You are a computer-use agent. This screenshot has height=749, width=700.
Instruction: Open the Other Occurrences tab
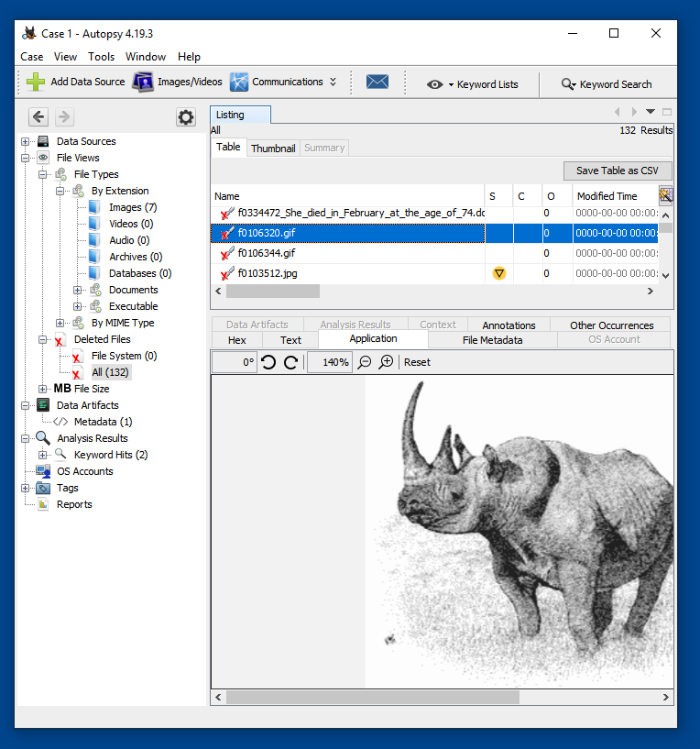611,325
